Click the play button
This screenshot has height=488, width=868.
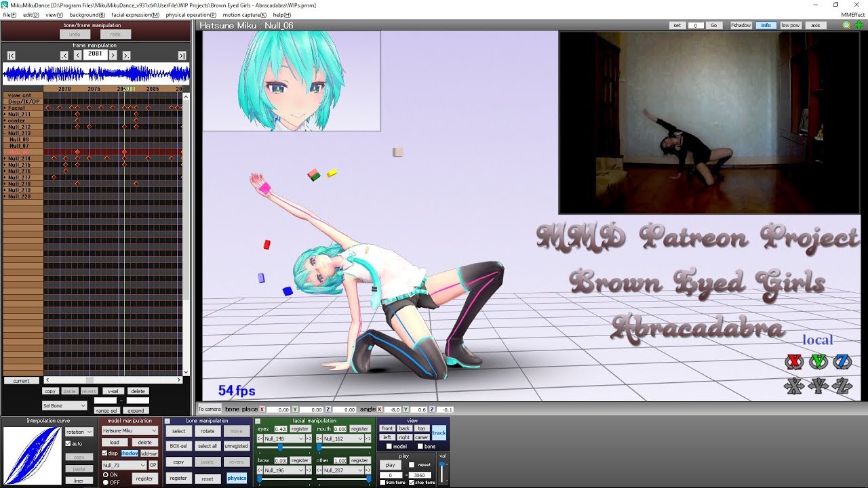click(x=390, y=465)
